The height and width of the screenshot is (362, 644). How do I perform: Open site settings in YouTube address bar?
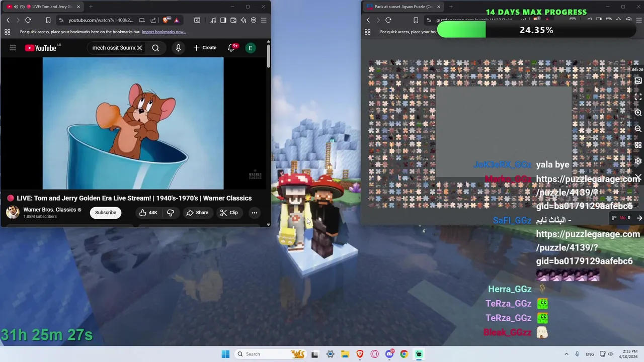pos(61,20)
